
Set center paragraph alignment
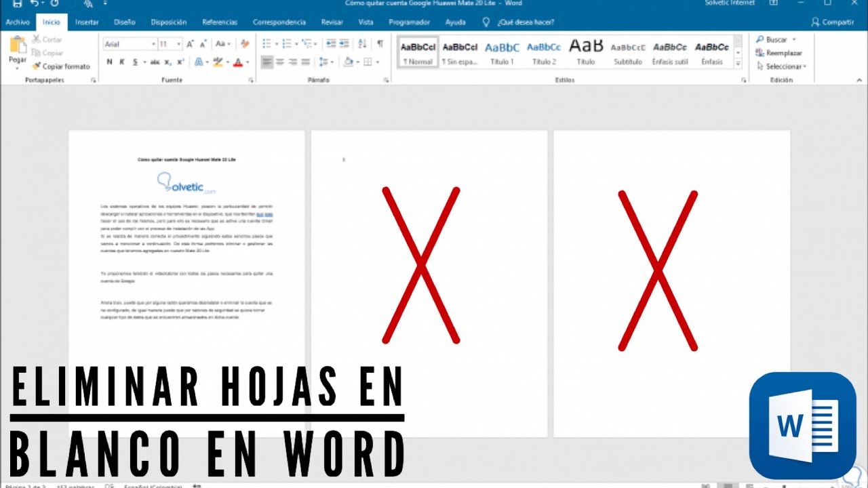pos(280,62)
